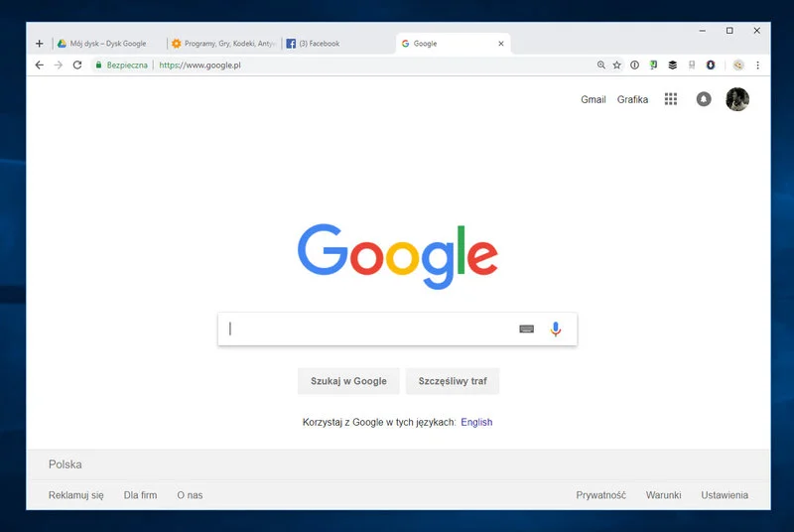The image size is (794, 532).
Task: Bookmark this page with the star icon
Action: tap(616, 65)
